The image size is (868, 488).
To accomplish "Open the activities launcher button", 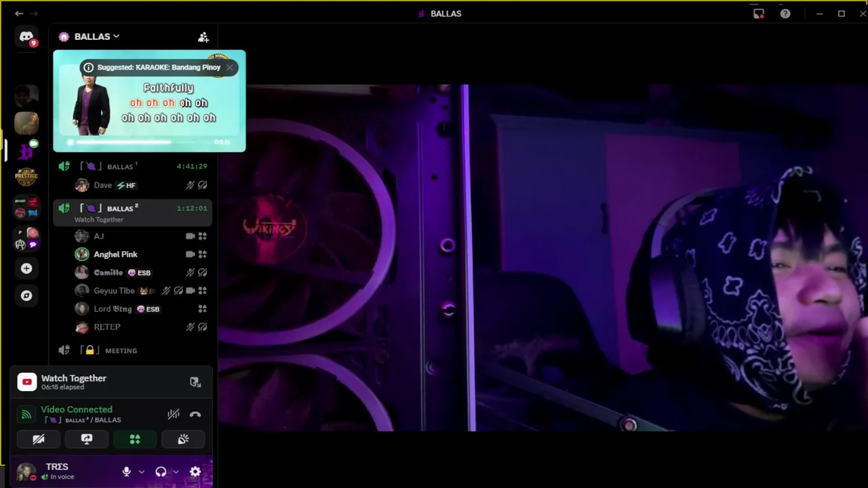I will click(x=135, y=439).
